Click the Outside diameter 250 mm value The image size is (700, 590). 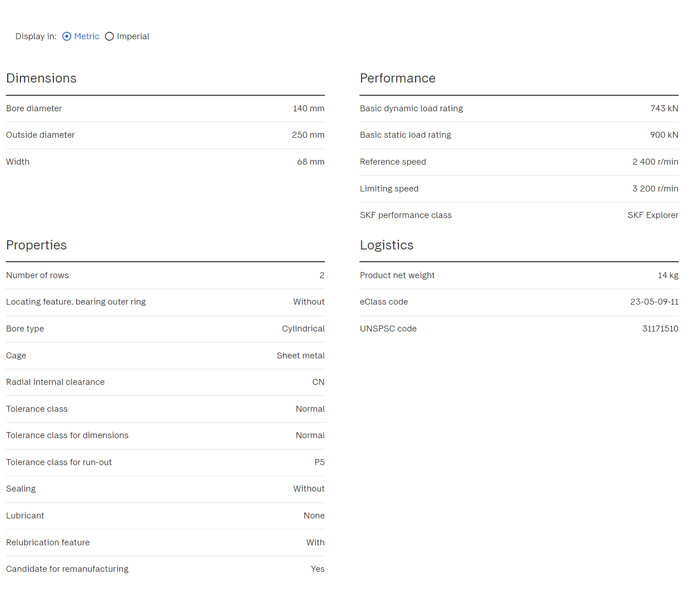point(308,135)
